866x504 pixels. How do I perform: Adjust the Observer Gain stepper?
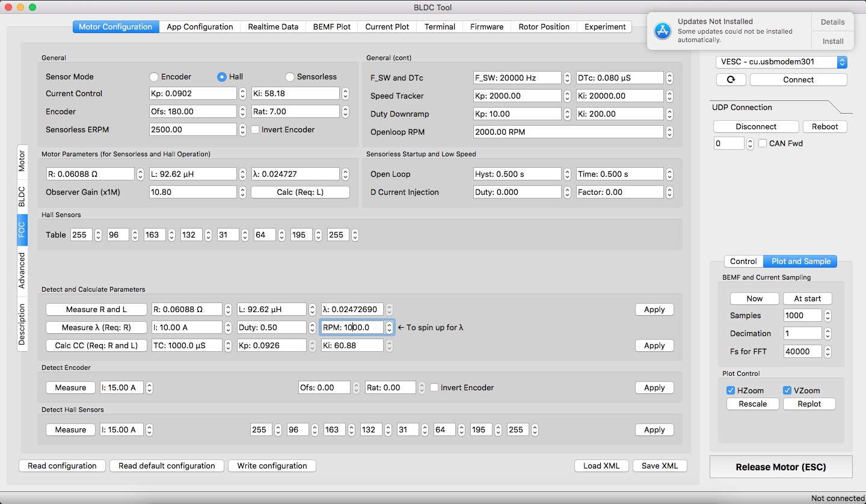click(242, 192)
